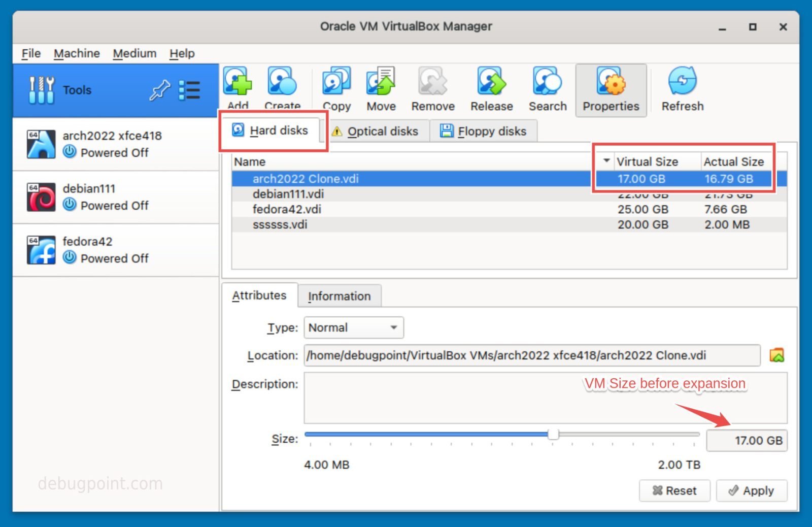
Task: Click the pin icon in the Tools header
Action: (x=159, y=90)
